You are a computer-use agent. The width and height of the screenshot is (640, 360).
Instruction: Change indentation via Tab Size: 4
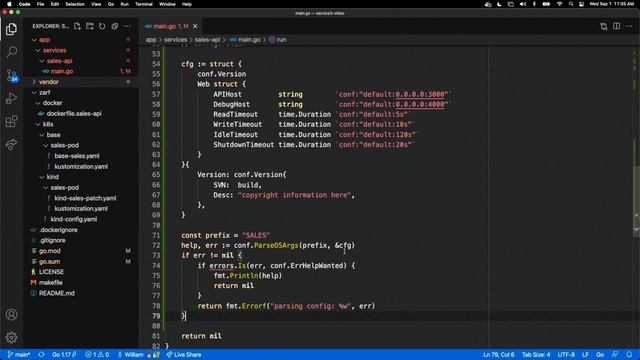pos(536,355)
